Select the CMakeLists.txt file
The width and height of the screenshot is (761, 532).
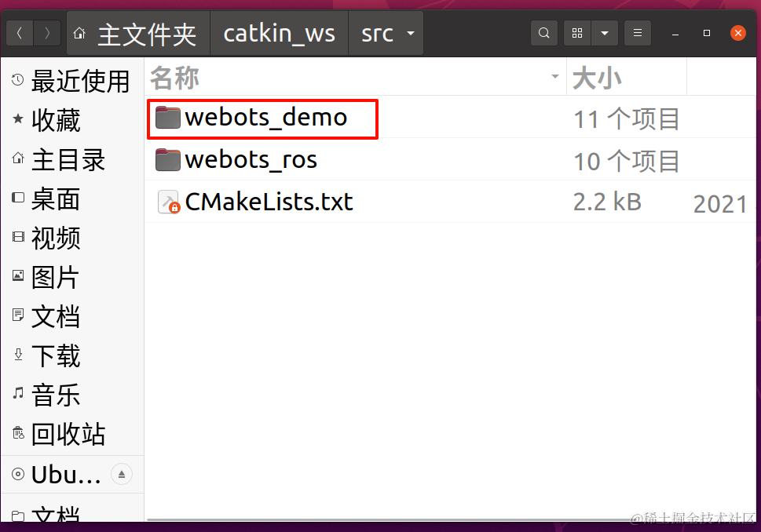tap(269, 202)
